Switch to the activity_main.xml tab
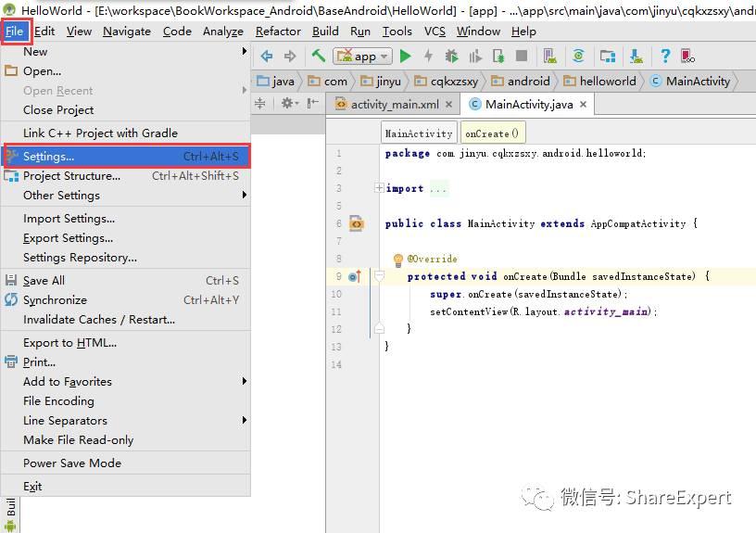This screenshot has width=756, height=533. click(x=394, y=105)
